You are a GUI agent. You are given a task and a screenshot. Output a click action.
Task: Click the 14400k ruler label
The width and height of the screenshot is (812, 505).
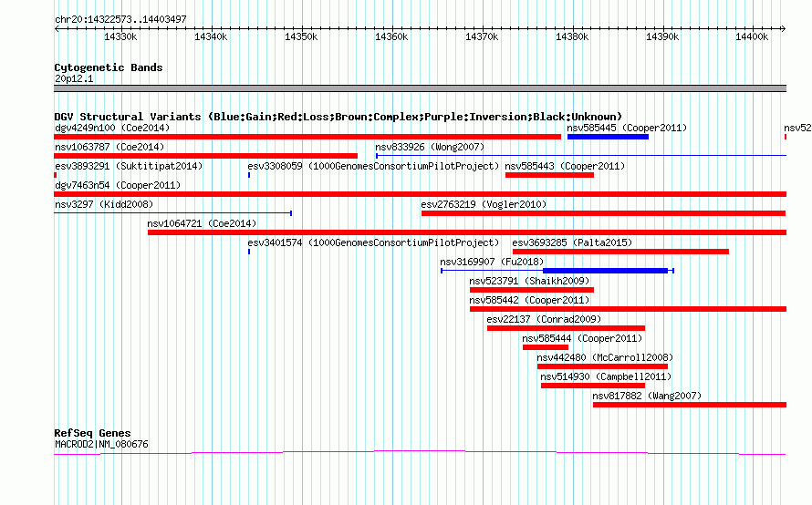tap(752, 36)
